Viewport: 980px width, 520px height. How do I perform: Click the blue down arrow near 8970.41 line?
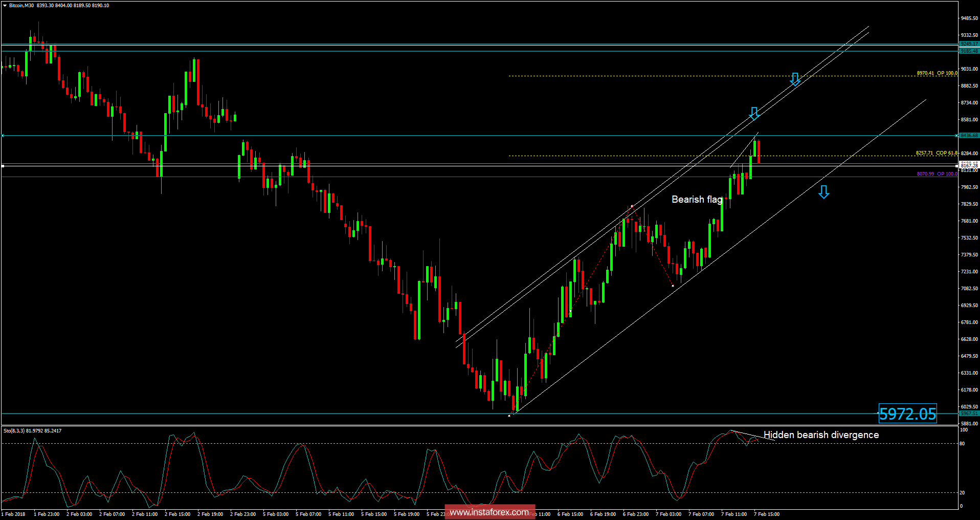point(795,79)
